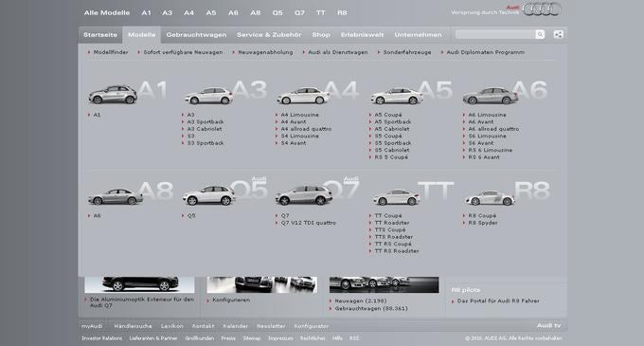
Task: Open the Händlersuche footer link
Action: pos(133,326)
